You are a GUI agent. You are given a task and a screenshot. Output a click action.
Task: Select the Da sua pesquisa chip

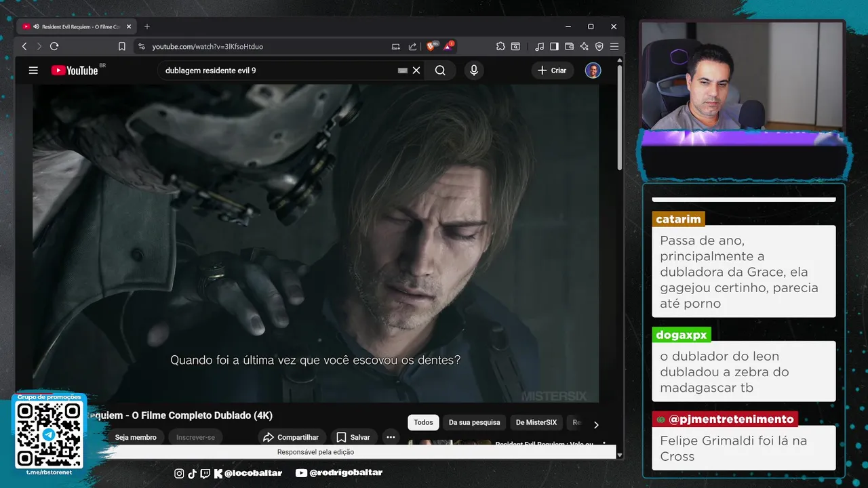tap(475, 422)
